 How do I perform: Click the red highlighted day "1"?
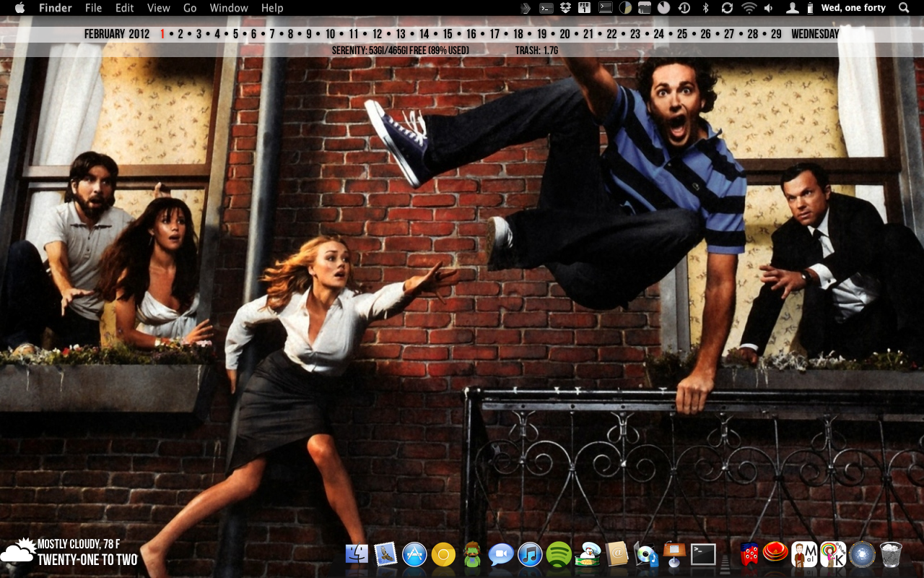[x=162, y=34]
